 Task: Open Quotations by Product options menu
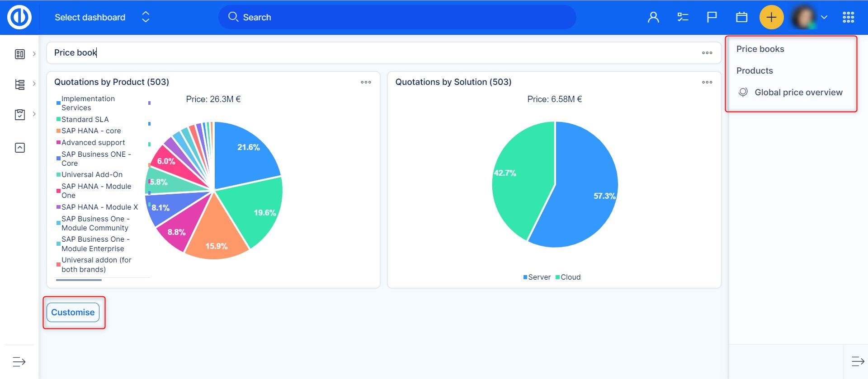click(366, 82)
